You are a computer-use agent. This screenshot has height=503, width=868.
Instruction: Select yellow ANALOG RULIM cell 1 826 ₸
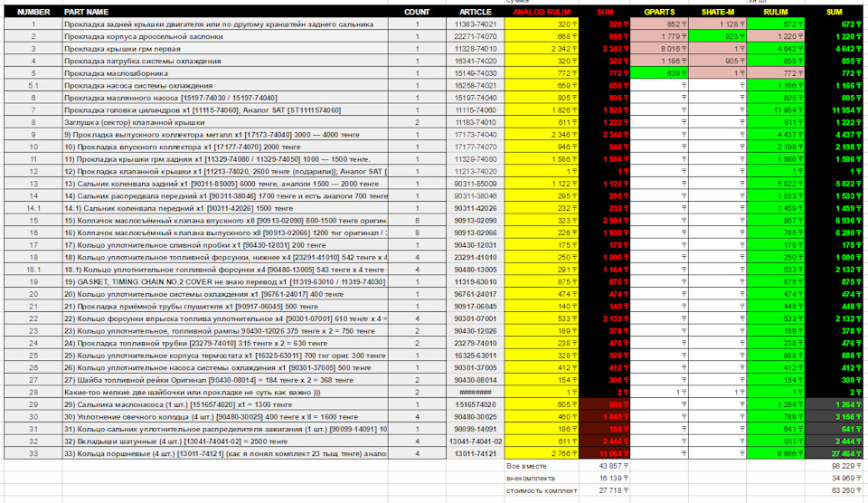tap(542, 110)
